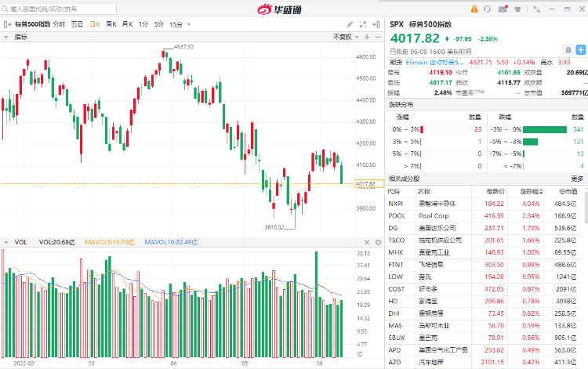Switch to 分时 chart tab
588x369 pixels.
point(59,24)
